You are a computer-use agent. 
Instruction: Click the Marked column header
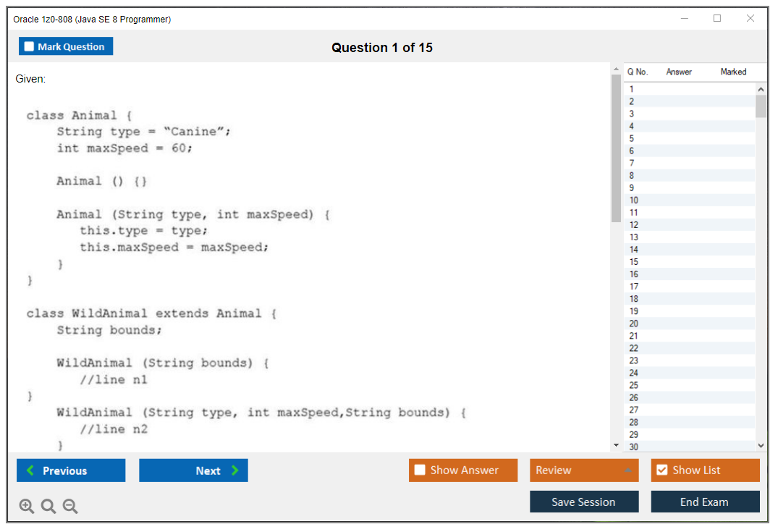(x=733, y=72)
